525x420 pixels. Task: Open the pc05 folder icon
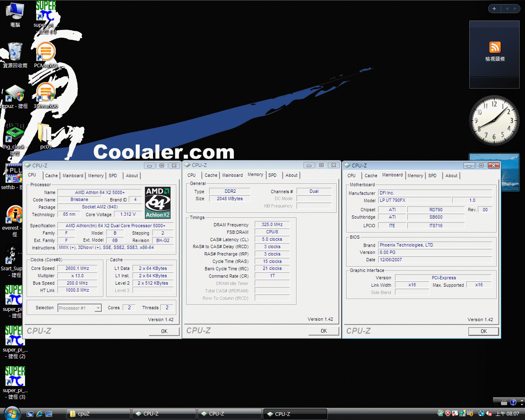(46, 136)
